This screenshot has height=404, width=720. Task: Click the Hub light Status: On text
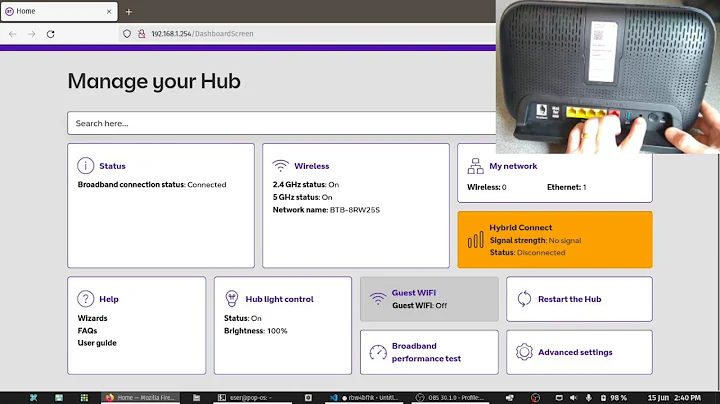243,318
